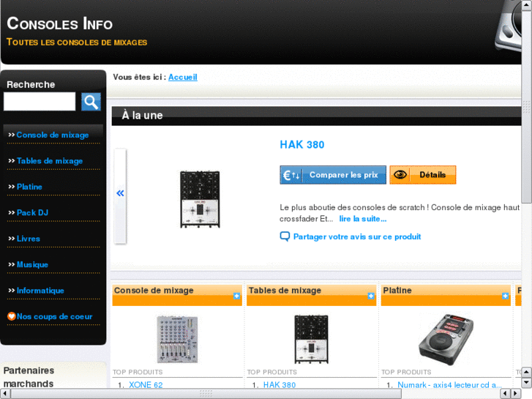Click the turntable logo image in header
Image resolution: width=532 pixels, height=399 pixels.
click(x=508, y=26)
